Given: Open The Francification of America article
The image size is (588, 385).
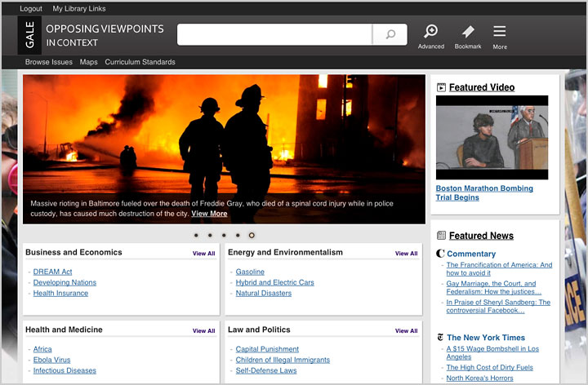Looking at the screenshot, I should [499, 269].
